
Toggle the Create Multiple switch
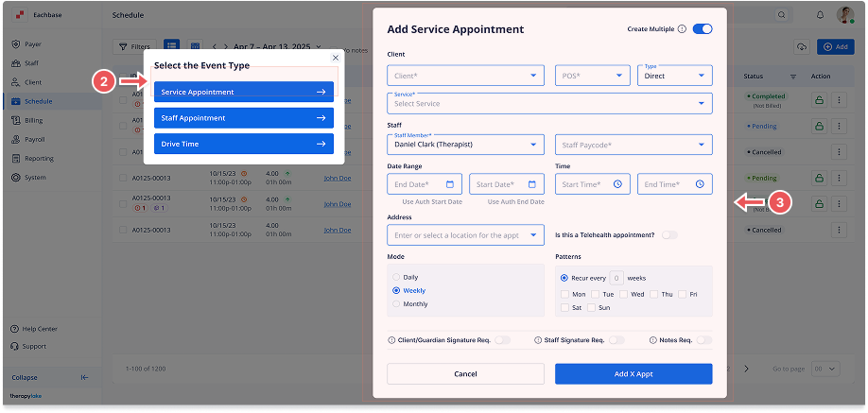click(703, 28)
